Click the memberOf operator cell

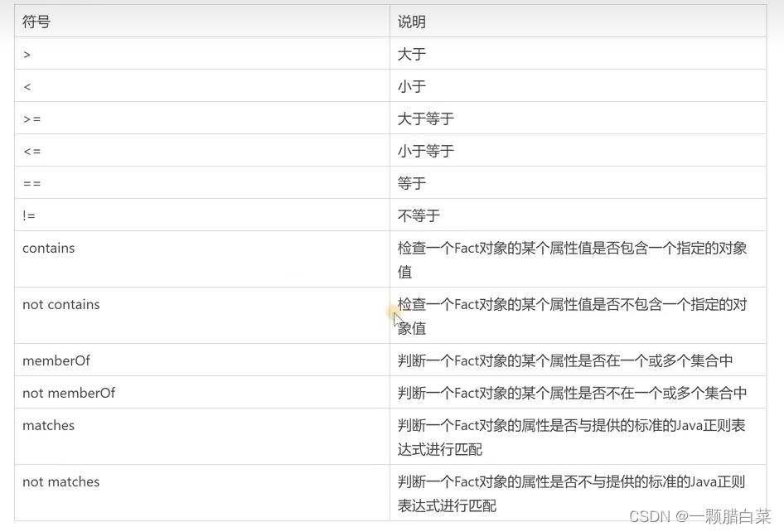(x=202, y=360)
